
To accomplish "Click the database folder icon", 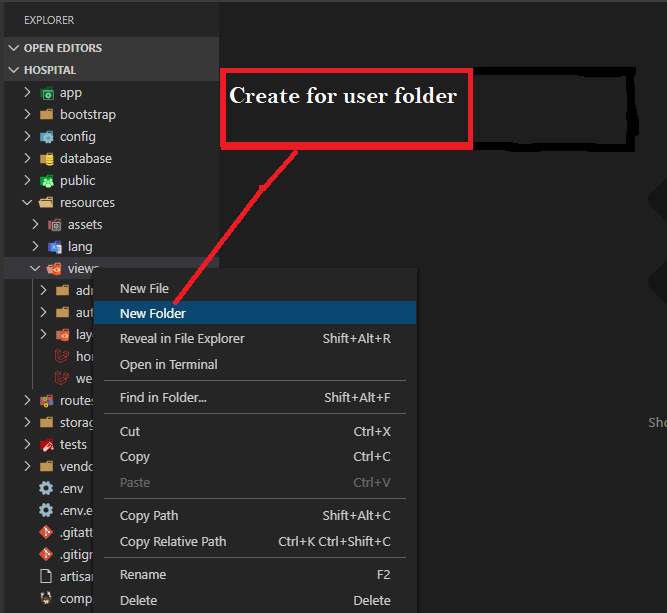I will point(46,159).
